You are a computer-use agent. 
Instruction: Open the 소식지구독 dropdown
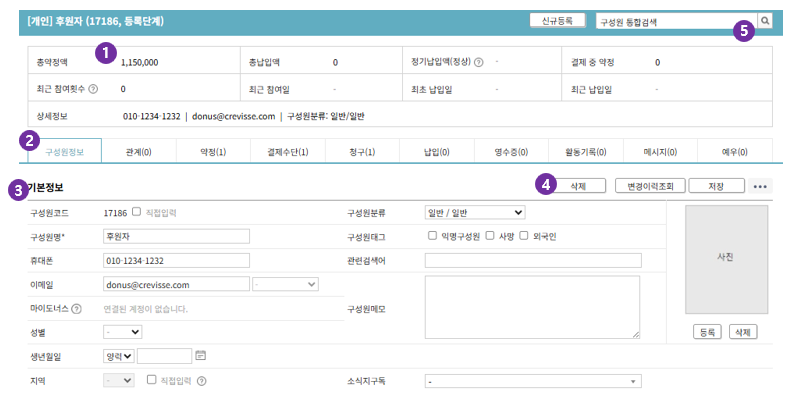(533, 381)
